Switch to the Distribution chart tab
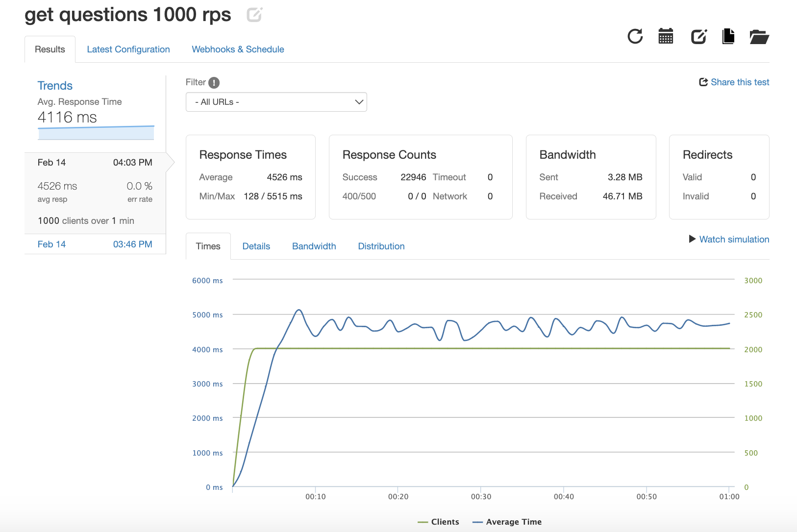The height and width of the screenshot is (532, 797). pos(381,246)
